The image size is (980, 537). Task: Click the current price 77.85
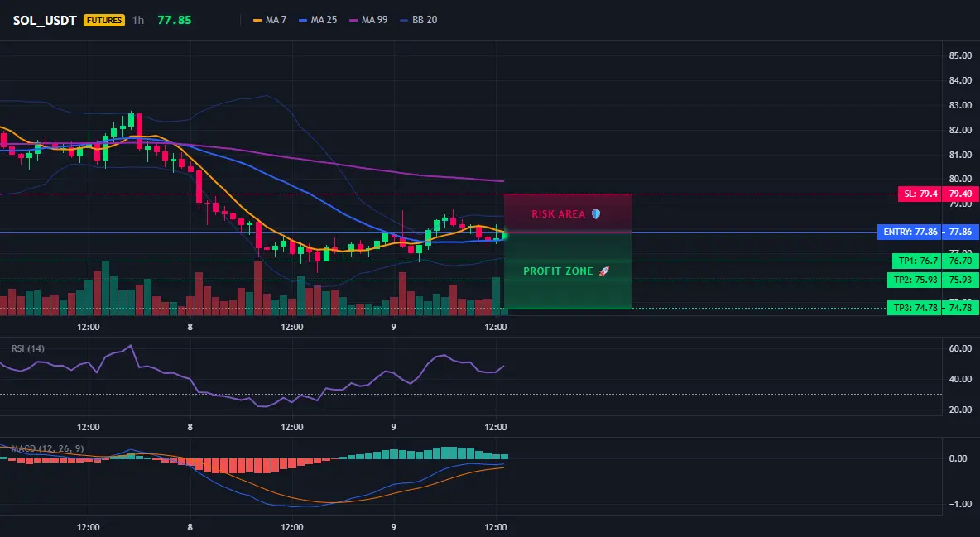click(x=175, y=20)
